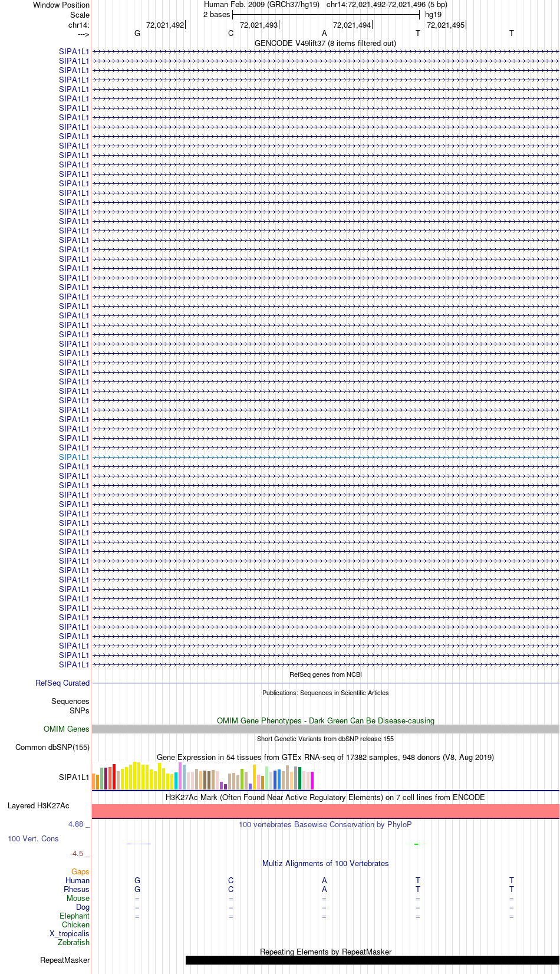Click the black RepeatMasker element bar

(373, 960)
